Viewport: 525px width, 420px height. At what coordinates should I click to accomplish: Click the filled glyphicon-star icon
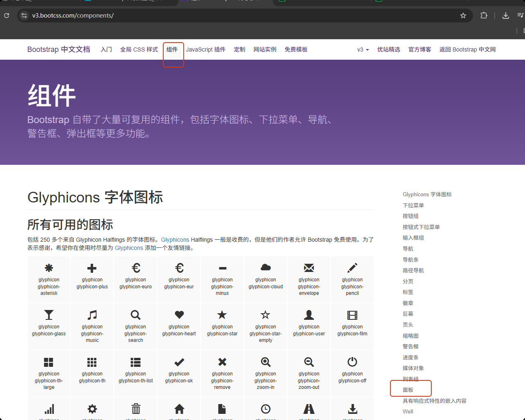pyautogui.click(x=222, y=314)
